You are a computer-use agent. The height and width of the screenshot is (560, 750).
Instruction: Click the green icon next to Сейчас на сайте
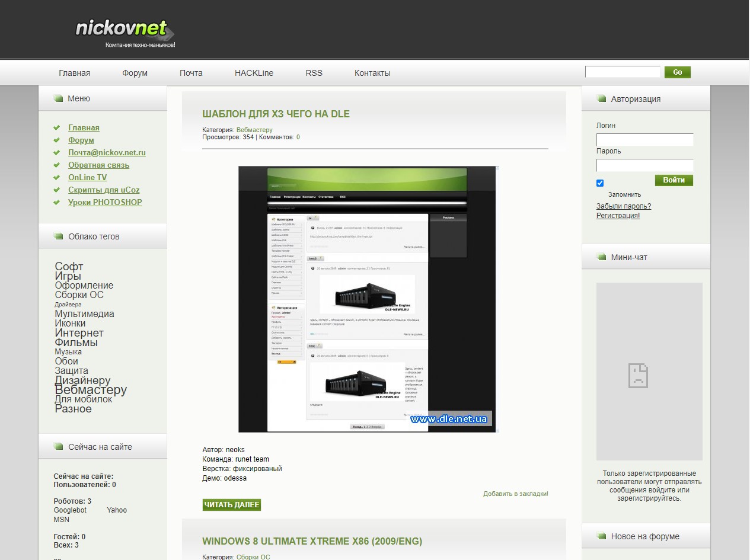coord(58,447)
